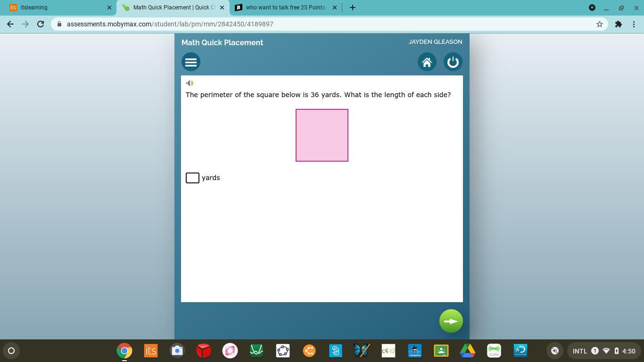Open Google Classroom from the shelf

coord(441,351)
